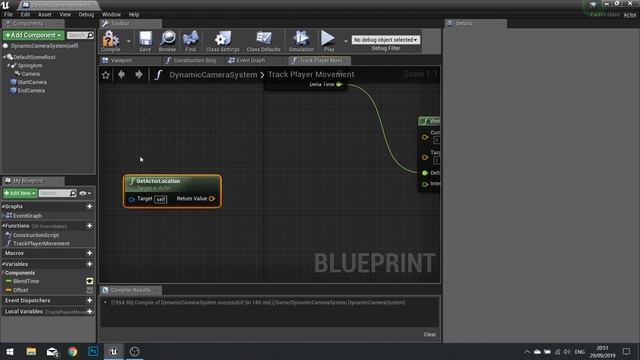Collapse the Functions section
The height and width of the screenshot is (360, 640).
pyautogui.click(x=3, y=226)
